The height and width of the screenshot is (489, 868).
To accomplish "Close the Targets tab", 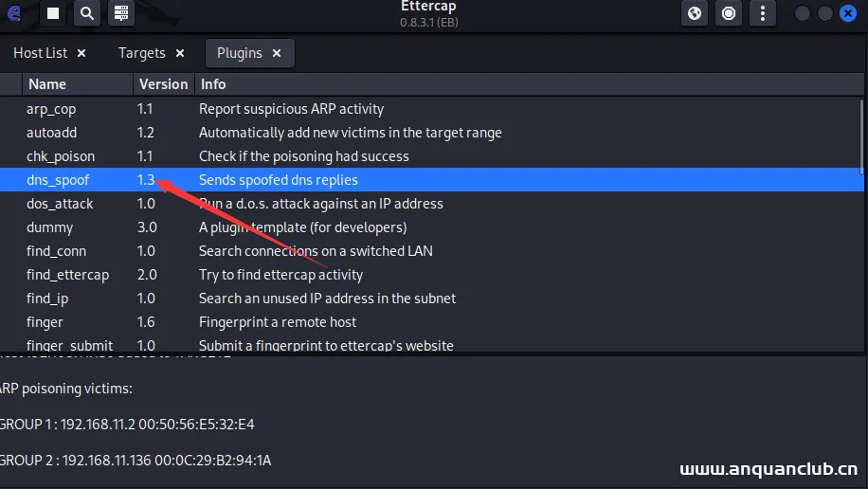I will pos(180,53).
